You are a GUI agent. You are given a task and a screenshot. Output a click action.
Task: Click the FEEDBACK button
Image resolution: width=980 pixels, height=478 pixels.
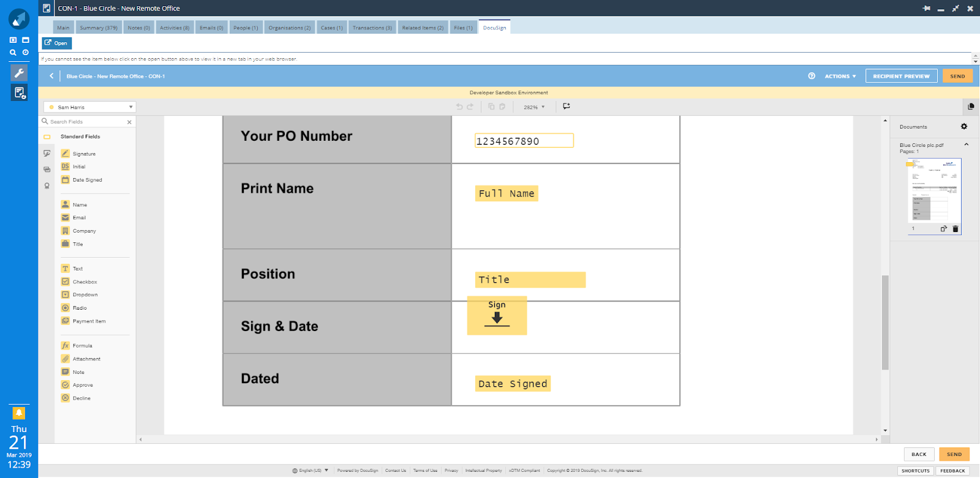point(952,471)
